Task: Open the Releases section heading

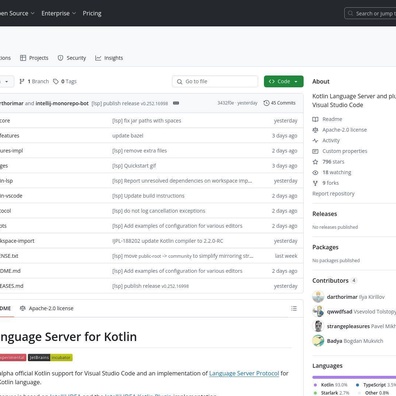Action: 325,214
